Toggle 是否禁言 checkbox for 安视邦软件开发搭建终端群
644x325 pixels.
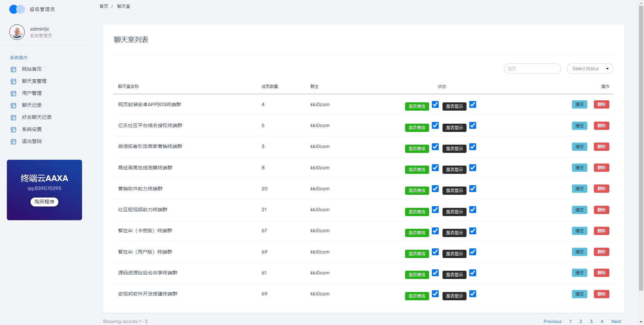(435, 294)
